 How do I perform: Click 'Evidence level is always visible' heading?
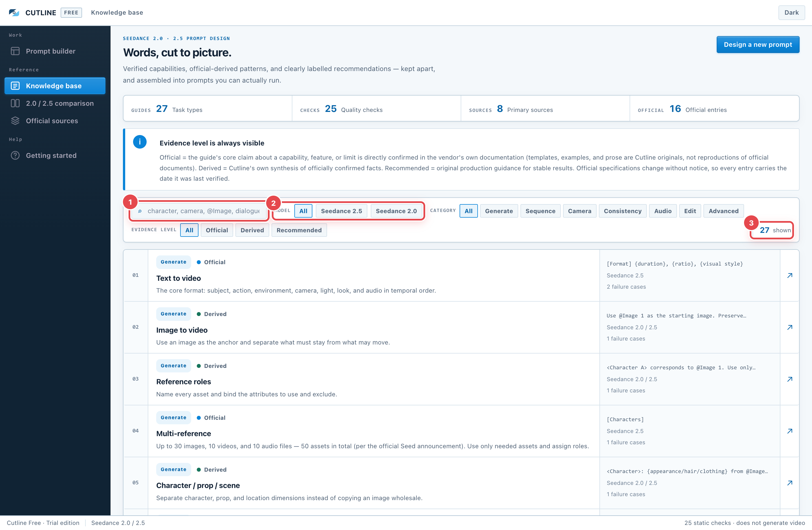coord(212,143)
